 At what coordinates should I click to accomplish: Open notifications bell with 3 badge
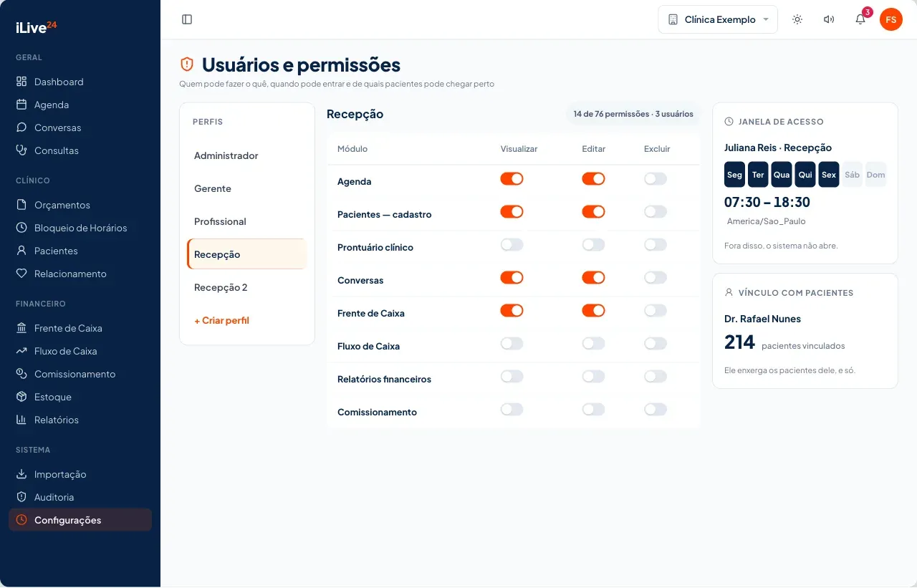point(860,19)
